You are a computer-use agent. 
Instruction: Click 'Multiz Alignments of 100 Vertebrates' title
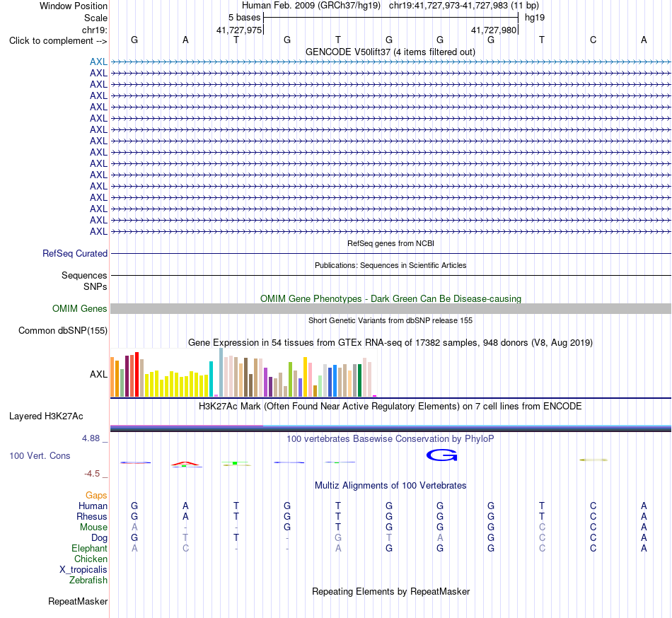coord(390,485)
